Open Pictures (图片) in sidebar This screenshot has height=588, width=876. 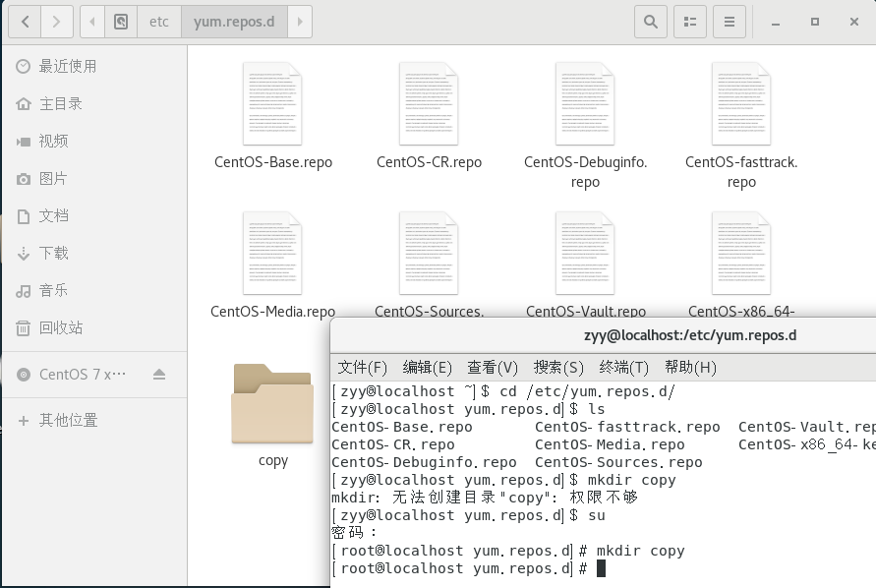(93, 179)
